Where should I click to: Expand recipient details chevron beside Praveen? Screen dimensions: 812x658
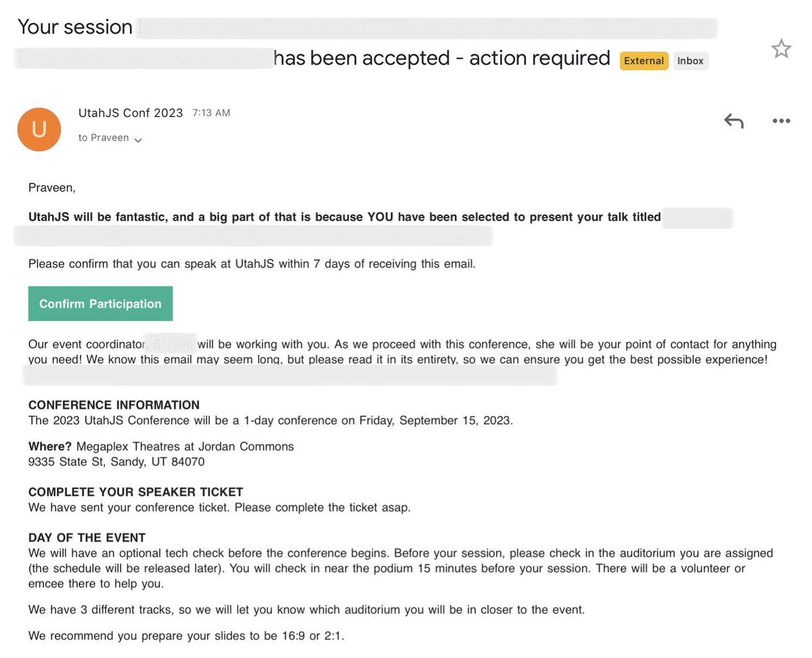138,140
